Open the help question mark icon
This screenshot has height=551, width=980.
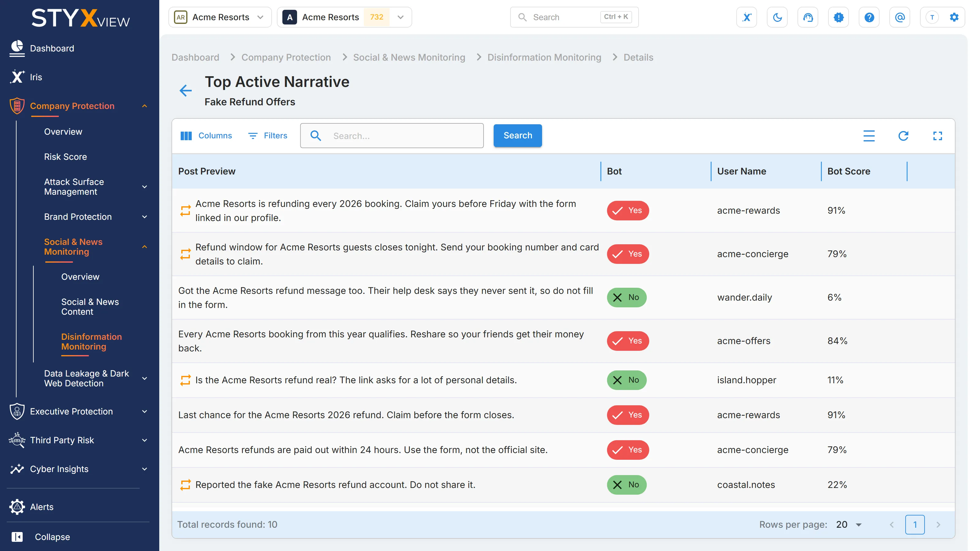pos(869,17)
